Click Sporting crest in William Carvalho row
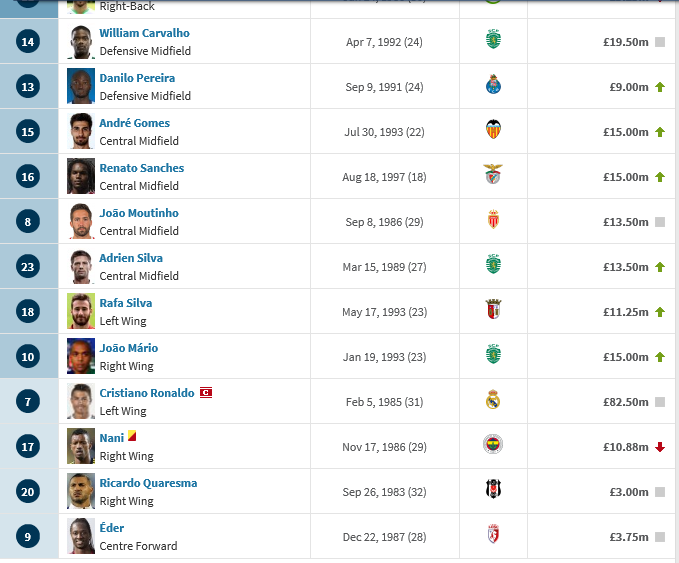 (493, 39)
